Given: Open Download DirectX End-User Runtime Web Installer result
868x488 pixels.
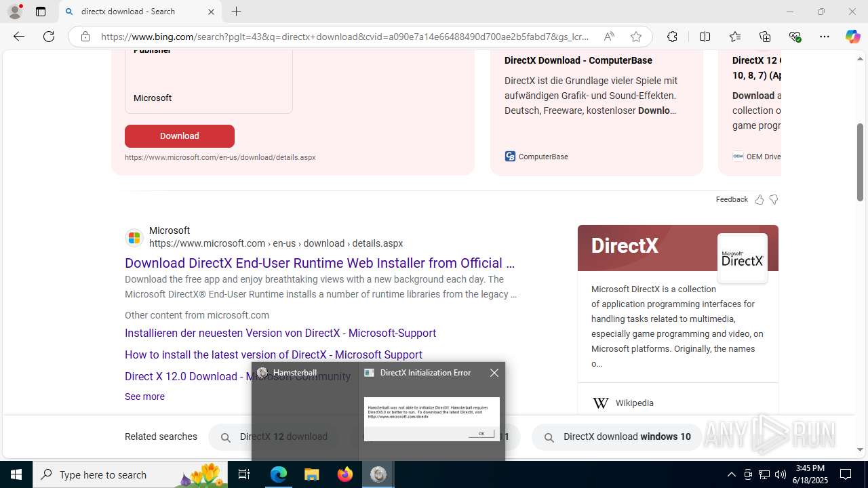Looking at the screenshot, I should point(319,263).
